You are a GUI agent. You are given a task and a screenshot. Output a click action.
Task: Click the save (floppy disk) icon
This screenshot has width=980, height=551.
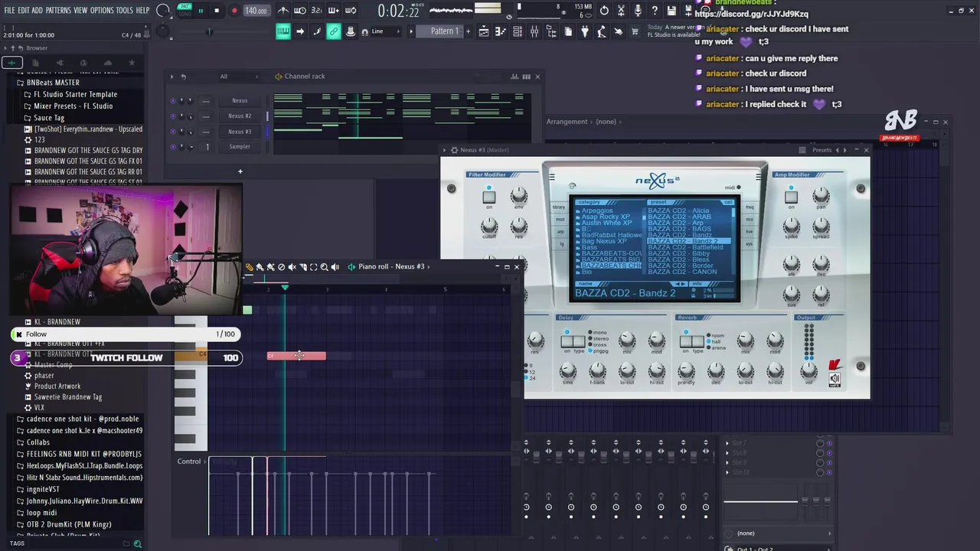point(671,11)
